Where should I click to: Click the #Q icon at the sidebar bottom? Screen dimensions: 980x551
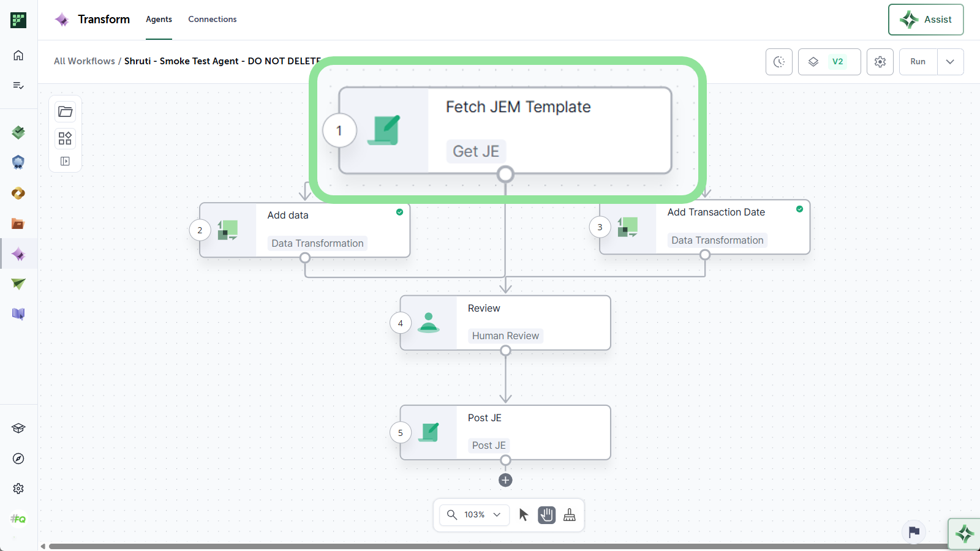click(18, 519)
